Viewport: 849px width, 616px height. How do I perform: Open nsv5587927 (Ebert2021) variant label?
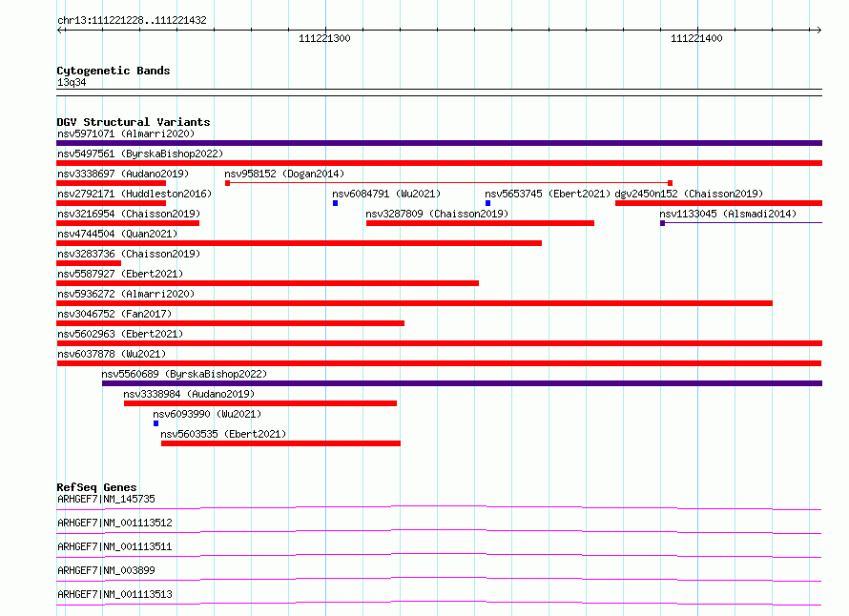[120, 274]
